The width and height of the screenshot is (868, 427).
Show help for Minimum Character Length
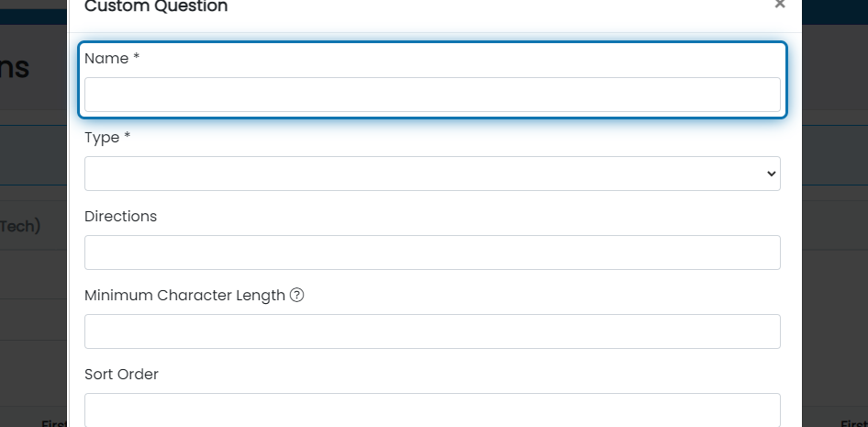[x=296, y=295]
